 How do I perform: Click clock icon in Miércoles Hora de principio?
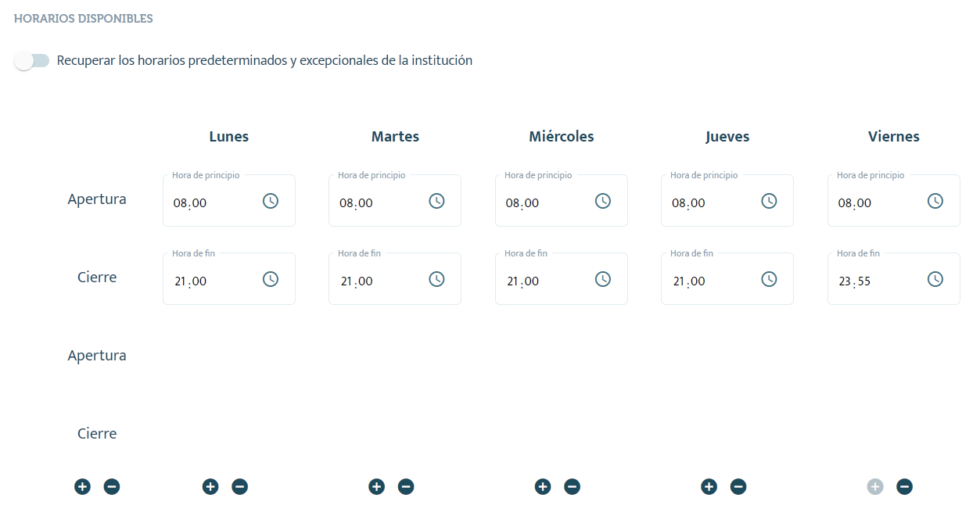(x=603, y=201)
